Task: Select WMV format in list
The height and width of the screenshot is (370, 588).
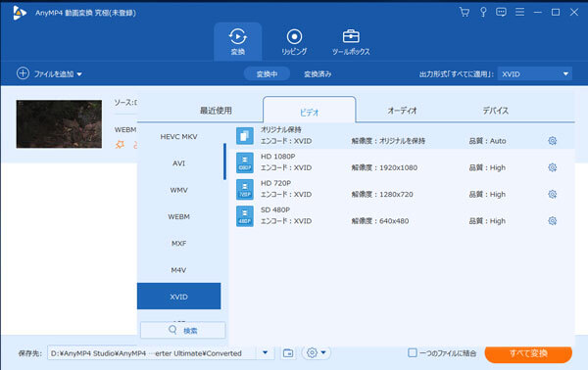Action: click(179, 190)
